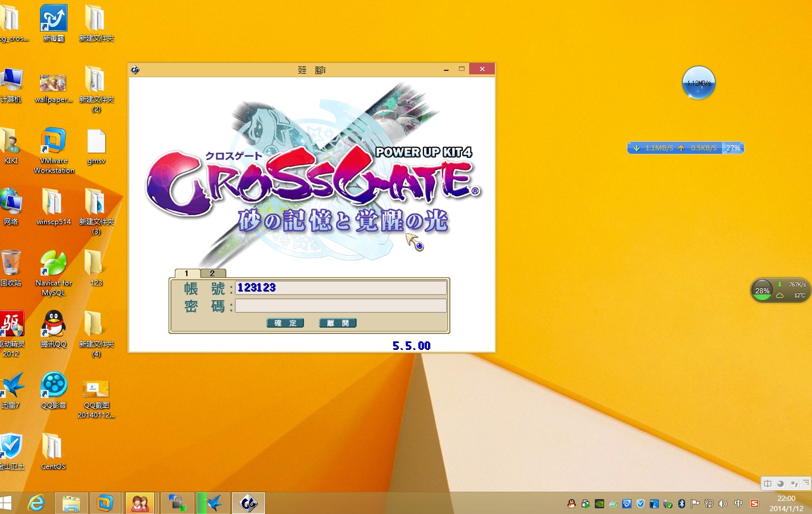Click the 密碼 password input field

341,306
